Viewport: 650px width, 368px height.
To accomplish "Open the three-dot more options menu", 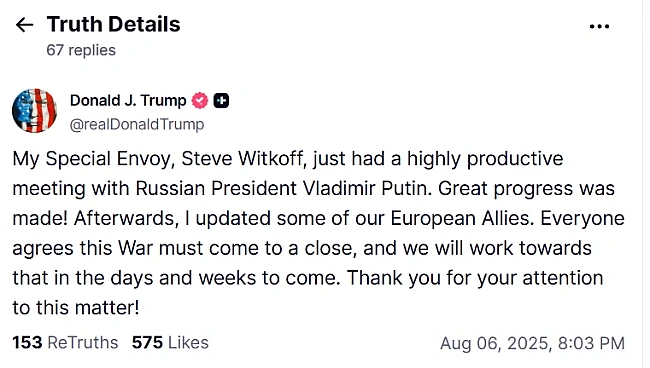I will click(x=599, y=27).
